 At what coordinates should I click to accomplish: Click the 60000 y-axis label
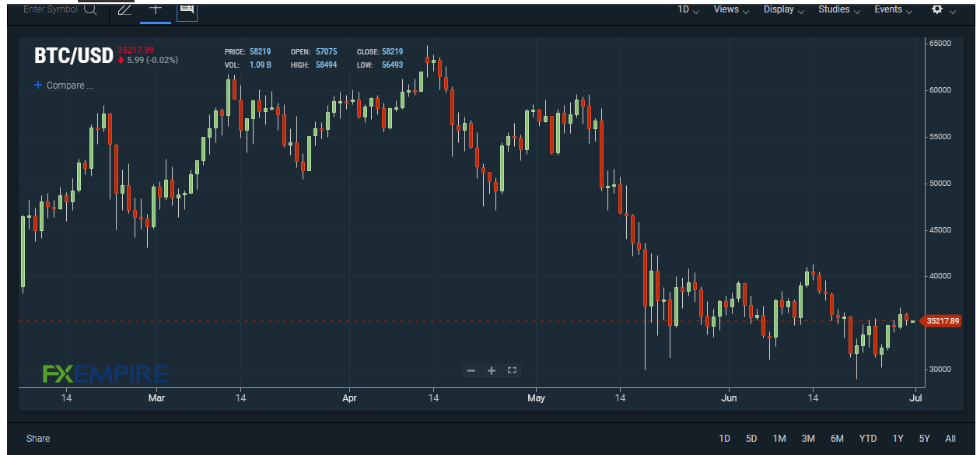pos(940,90)
